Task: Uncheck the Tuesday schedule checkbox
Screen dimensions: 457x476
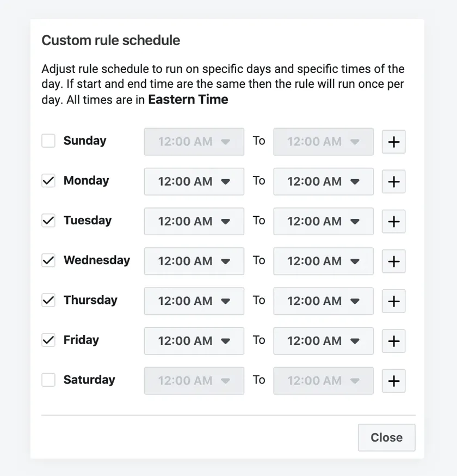Action: click(48, 220)
